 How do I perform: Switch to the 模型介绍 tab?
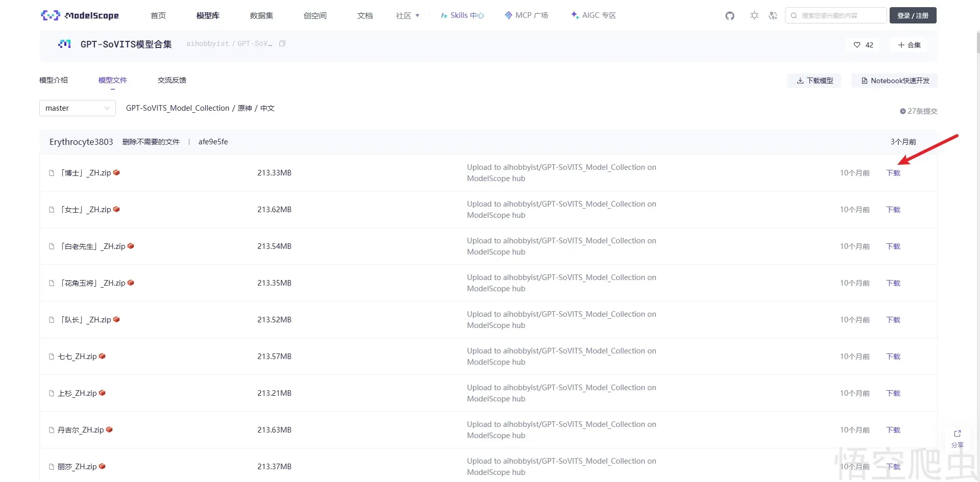click(54, 80)
